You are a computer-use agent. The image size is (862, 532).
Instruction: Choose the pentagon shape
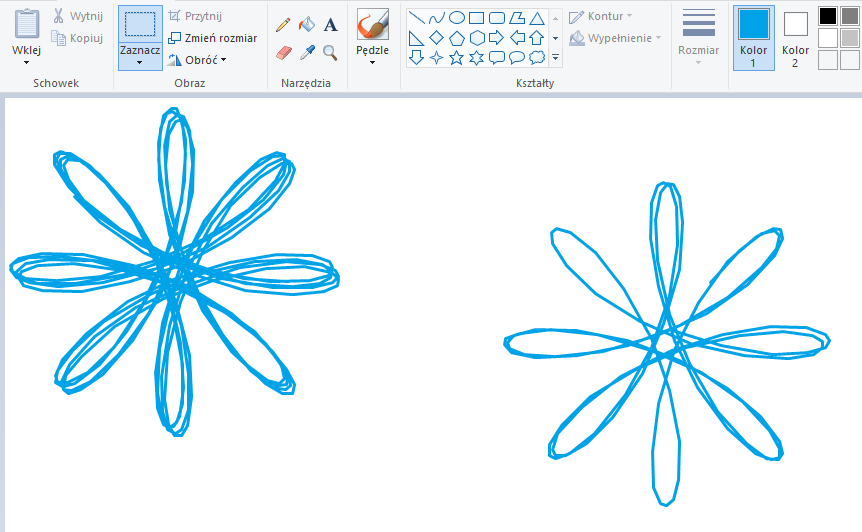click(x=457, y=38)
